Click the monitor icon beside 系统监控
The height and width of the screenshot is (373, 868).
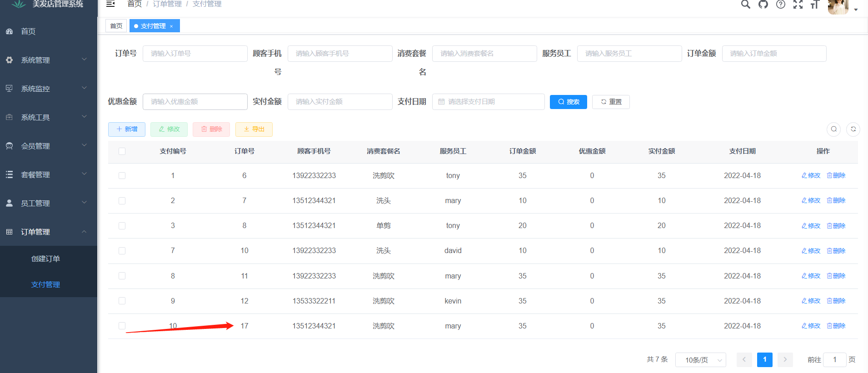(x=9, y=88)
